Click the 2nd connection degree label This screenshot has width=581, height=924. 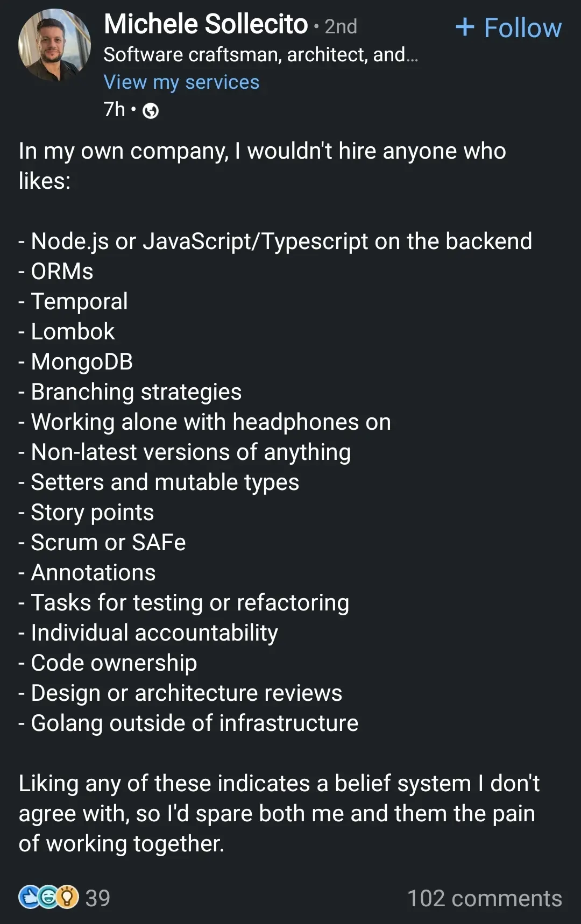341,26
